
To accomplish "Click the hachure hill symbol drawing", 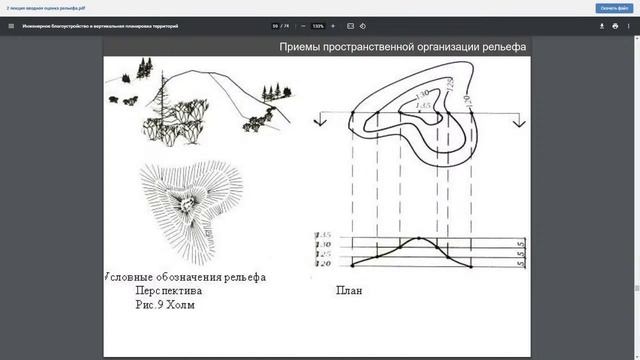I will point(191,212).
